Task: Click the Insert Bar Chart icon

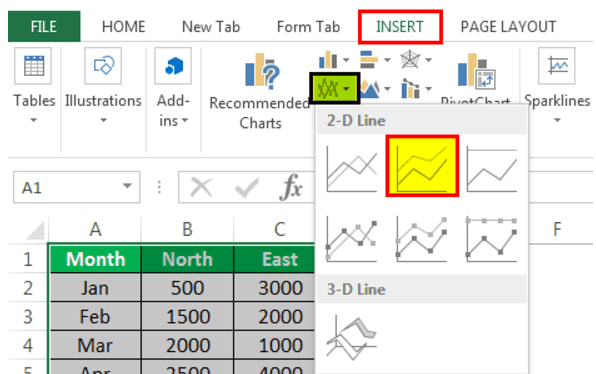Action: point(369,60)
